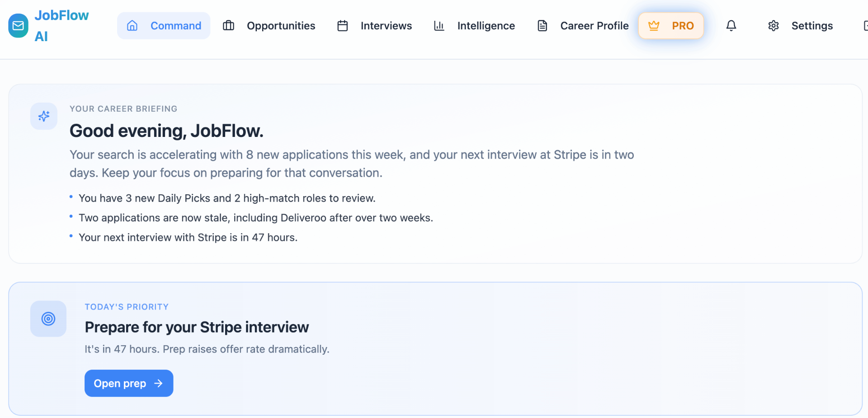Click the home icon in Command

pos(132,26)
